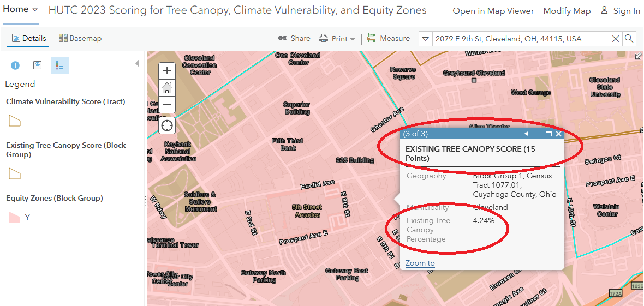The width and height of the screenshot is (644, 306).
Task: Open the About info panel icon
Action: coord(15,65)
